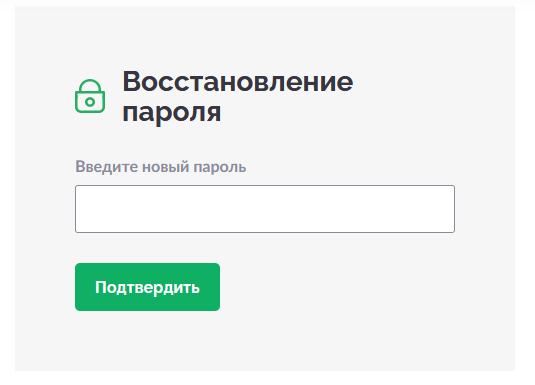Click the green padlock icon
The image size is (535, 385).
coord(90,96)
